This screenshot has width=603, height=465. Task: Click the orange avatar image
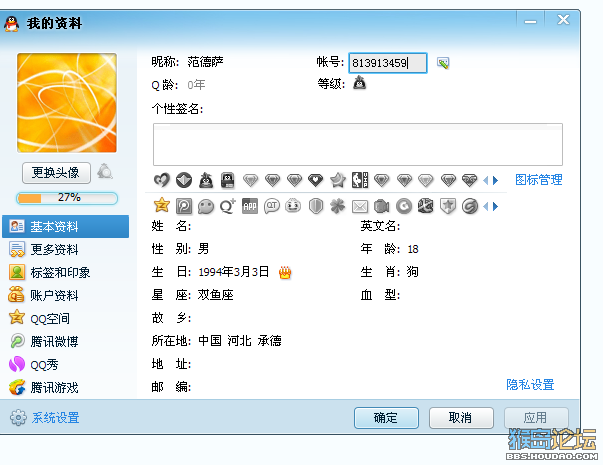pyautogui.click(x=67, y=103)
